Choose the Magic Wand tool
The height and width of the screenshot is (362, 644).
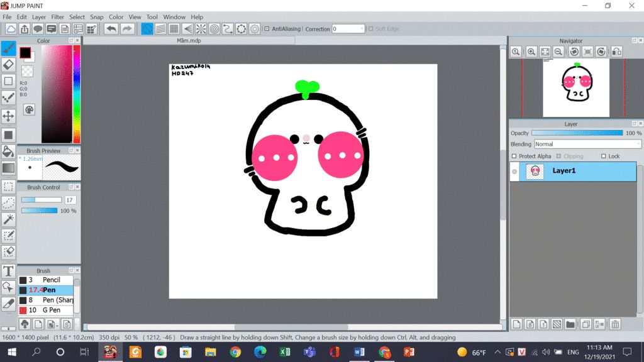tap(8, 219)
